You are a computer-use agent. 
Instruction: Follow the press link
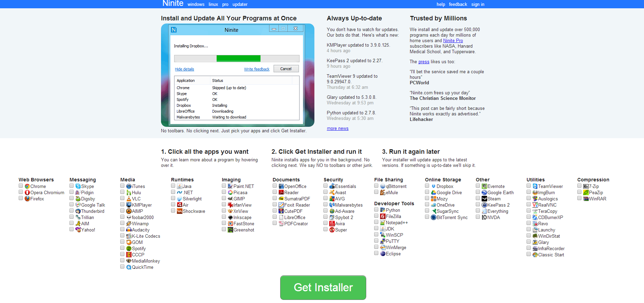point(424,62)
